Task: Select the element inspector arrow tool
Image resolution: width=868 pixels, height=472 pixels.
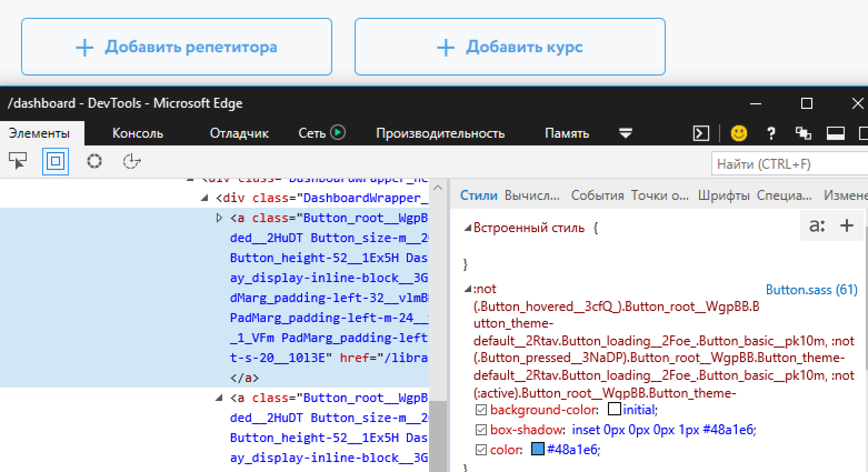Action: 18,160
